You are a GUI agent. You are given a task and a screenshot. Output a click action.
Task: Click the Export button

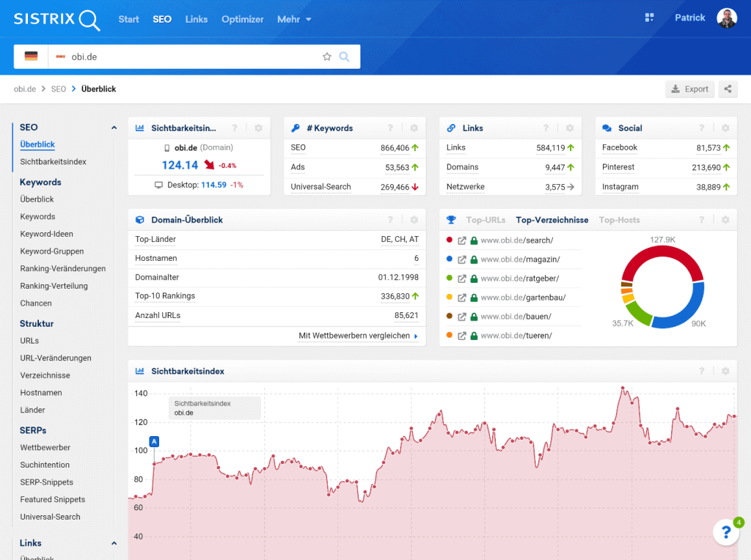pyautogui.click(x=689, y=88)
